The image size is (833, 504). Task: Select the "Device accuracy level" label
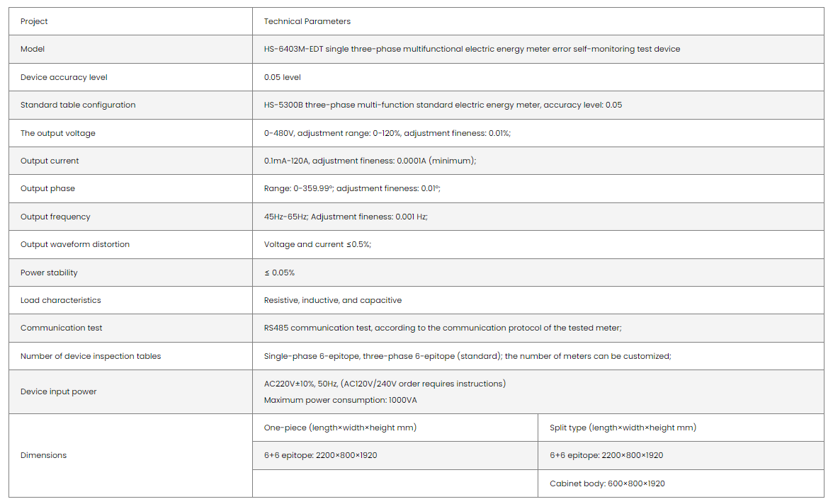tap(64, 77)
